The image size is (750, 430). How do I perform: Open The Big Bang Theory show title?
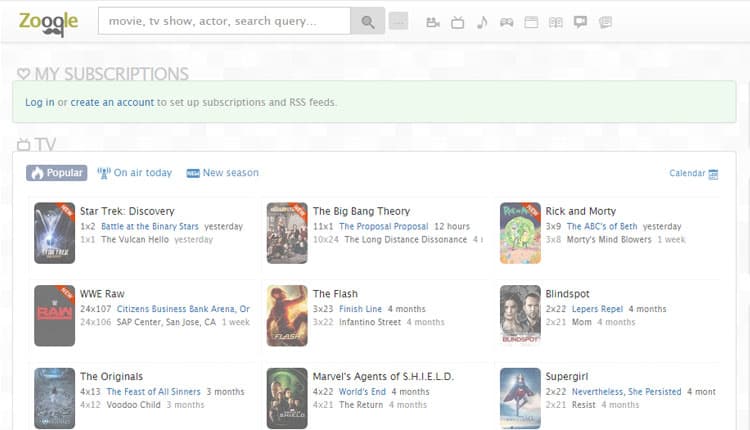[x=361, y=211]
